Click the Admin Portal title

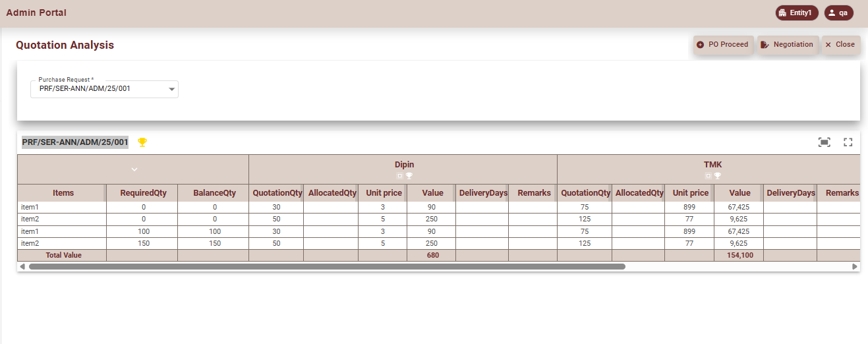point(36,13)
